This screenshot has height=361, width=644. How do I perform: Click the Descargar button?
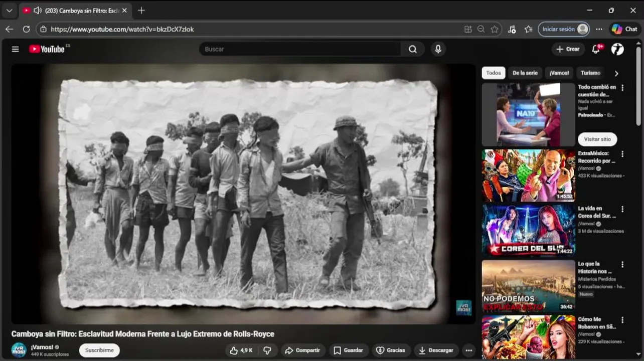(x=436, y=350)
